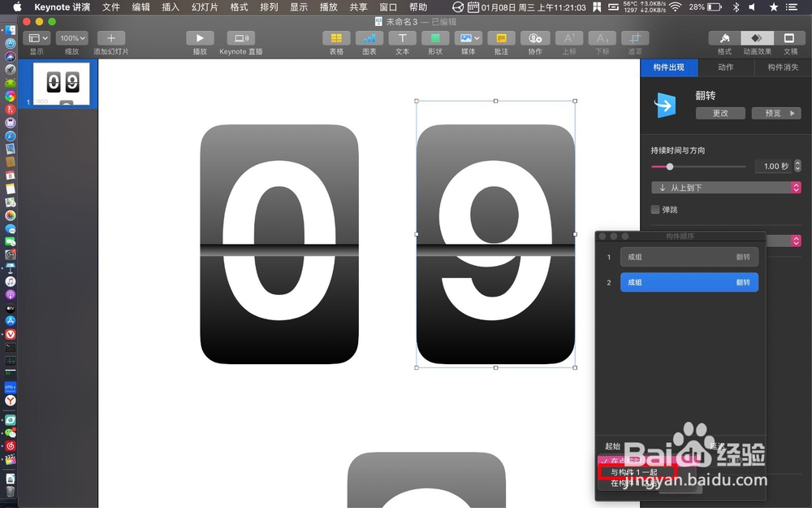Click the volume menu bar icon
812x508 pixels.
pos(753,7)
